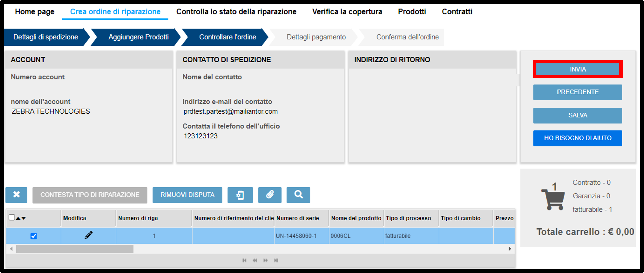Click CONTESTA TIPO DI RIPARAZIONE button
Image resolution: width=644 pixels, height=273 pixels.
pos(90,195)
